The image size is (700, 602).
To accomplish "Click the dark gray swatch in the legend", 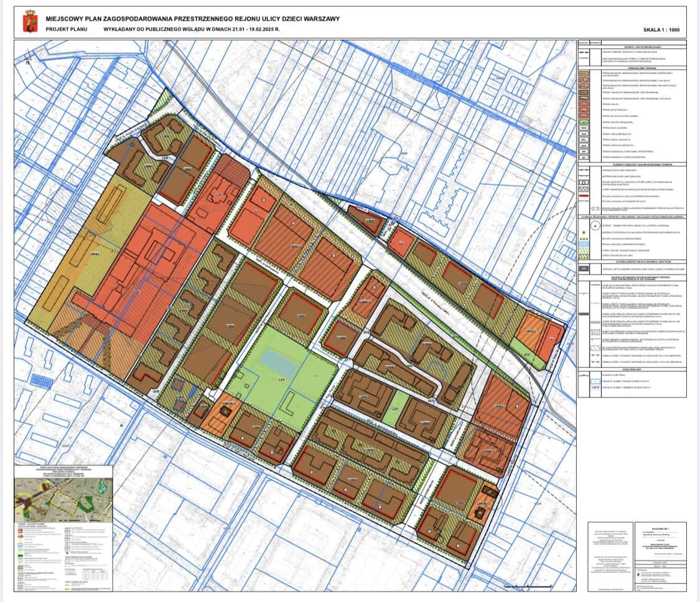I will (x=584, y=269).
